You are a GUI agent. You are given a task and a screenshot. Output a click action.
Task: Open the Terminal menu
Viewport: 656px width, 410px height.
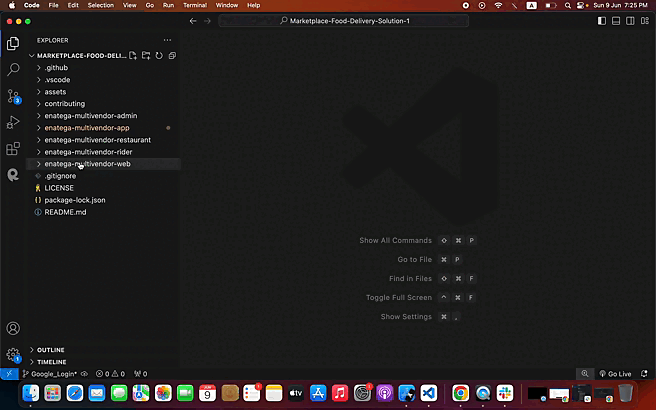click(194, 5)
